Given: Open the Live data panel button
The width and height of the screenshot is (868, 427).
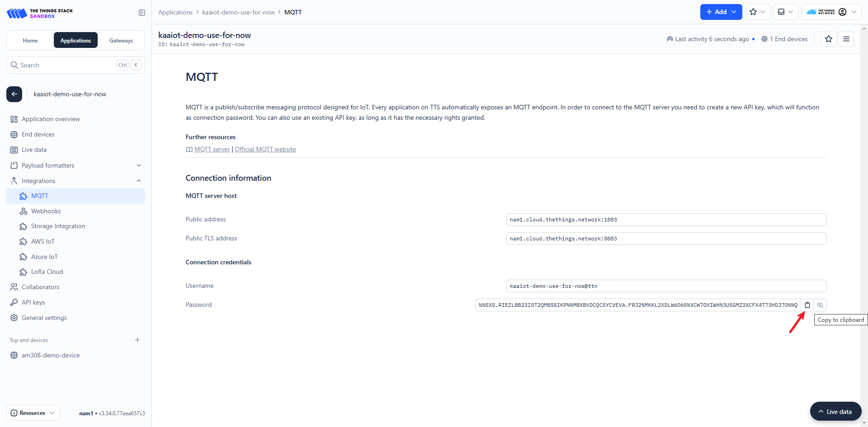Looking at the screenshot, I should pyautogui.click(x=835, y=411).
